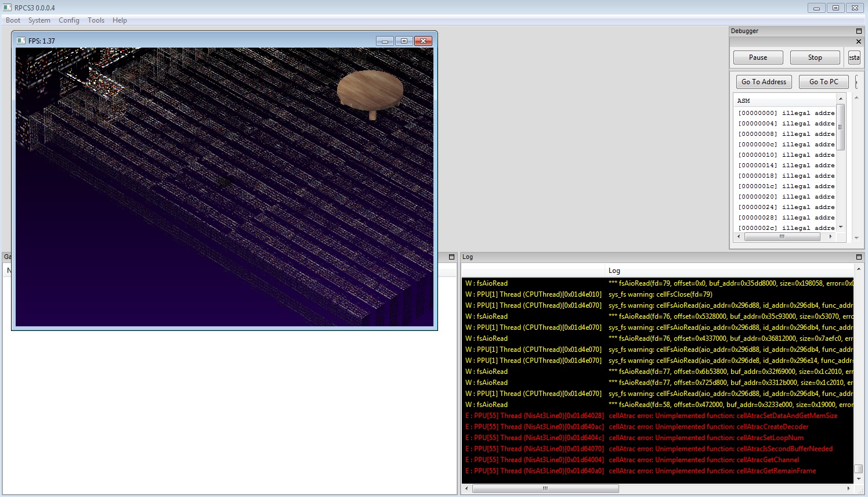Minimize the FPS game render window
This screenshot has height=497, width=868.
[x=384, y=41]
